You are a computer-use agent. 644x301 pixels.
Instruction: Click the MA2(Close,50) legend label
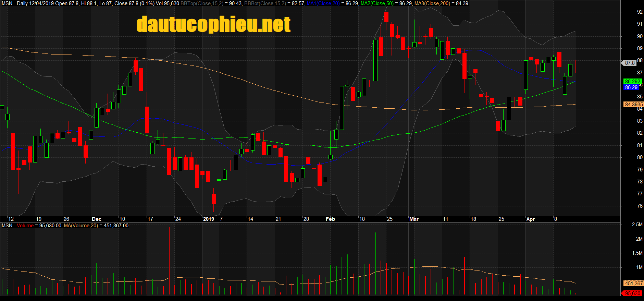(x=377, y=3)
